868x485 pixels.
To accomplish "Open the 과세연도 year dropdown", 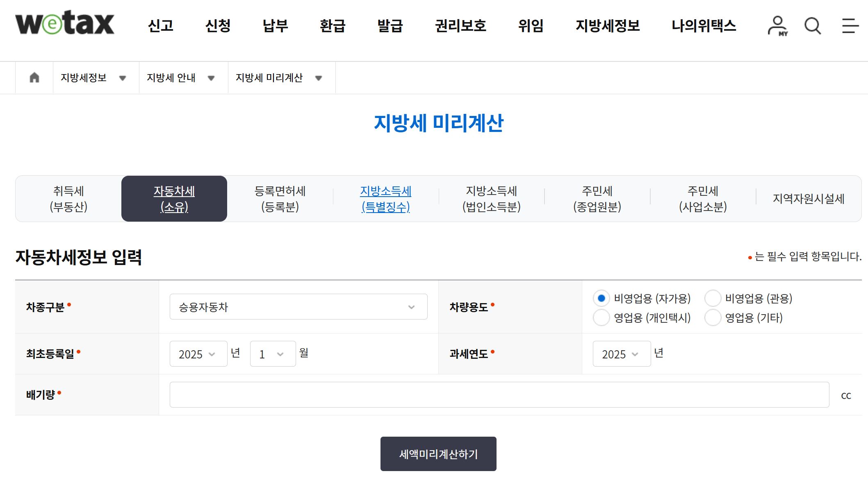I will click(x=621, y=354).
